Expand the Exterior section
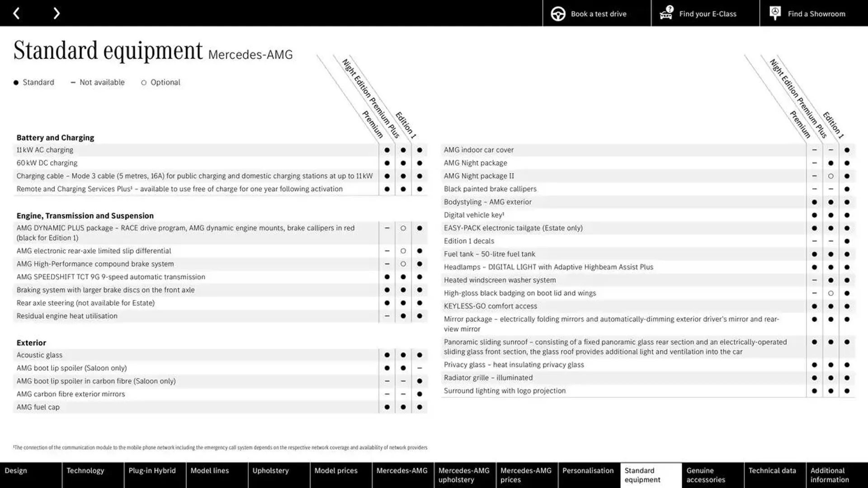This screenshot has height=488, width=868. point(31,342)
